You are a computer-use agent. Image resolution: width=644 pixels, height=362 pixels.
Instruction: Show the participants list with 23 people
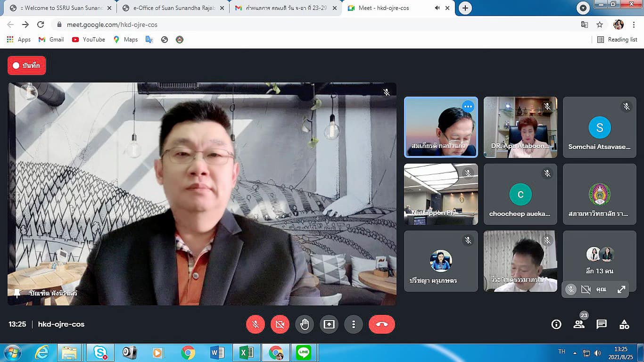[x=579, y=324]
